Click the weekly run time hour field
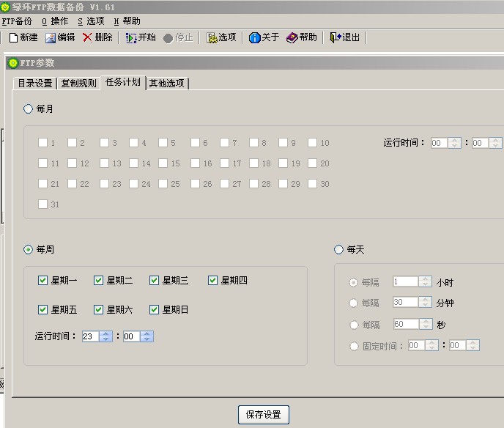The width and height of the screenshot is (504, 428). (x=89, y=336)
